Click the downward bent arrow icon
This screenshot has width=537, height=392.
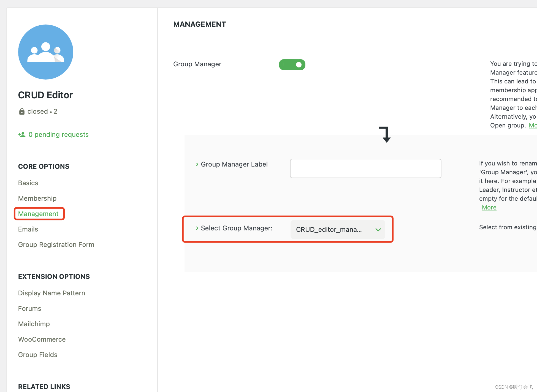click(385, 134)
